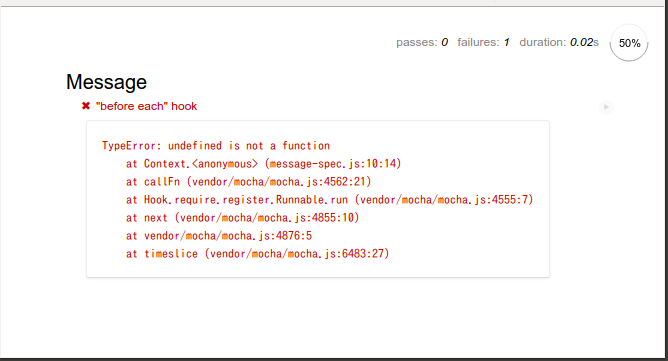Click the duration label text
This screenshot has height=361, width=668.
pyautogui.click(x=542, y=42)
